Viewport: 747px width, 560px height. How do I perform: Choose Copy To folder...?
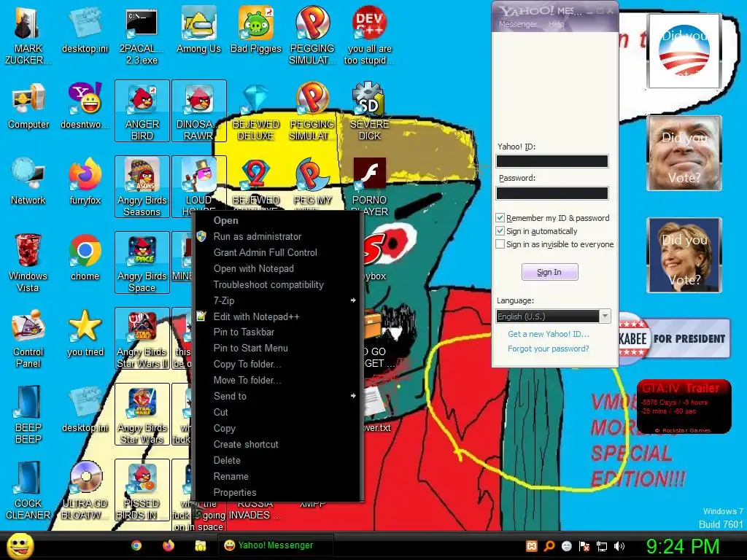[x=278, y=365]
